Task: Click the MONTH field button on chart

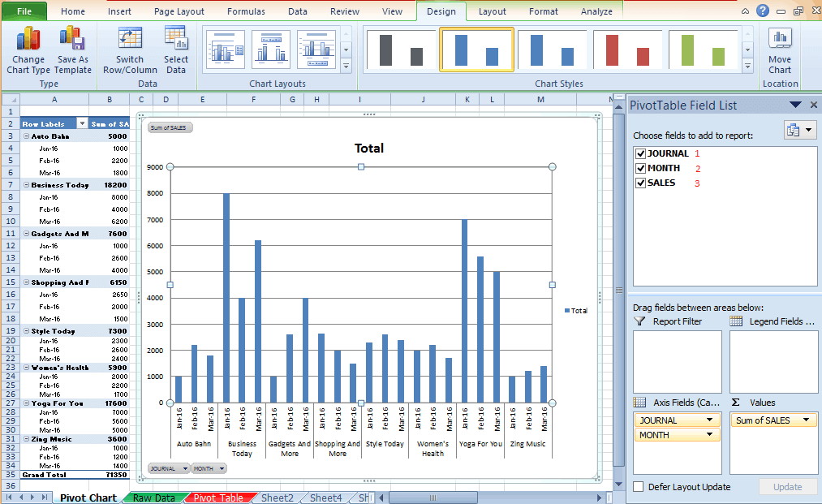Action: (x=208, y=468)
